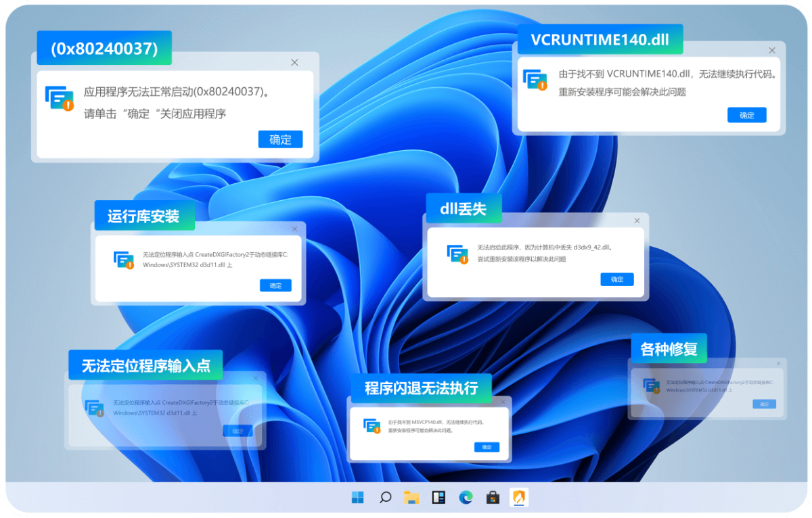Screen dimensions: 812x518
Task: Close the VCRUNTIME140.dll error dialog with X
Action: coord(772,50)
